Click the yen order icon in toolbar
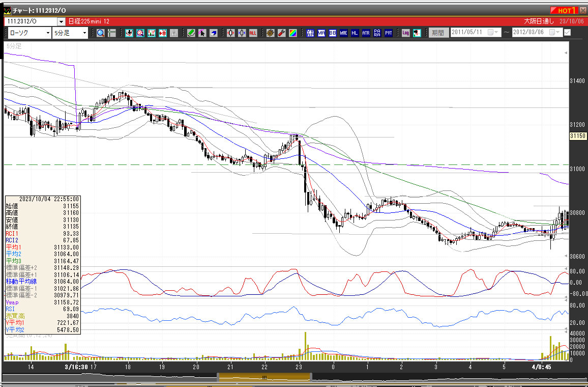This screenshot has width=588, height=387. coord(163,33)
